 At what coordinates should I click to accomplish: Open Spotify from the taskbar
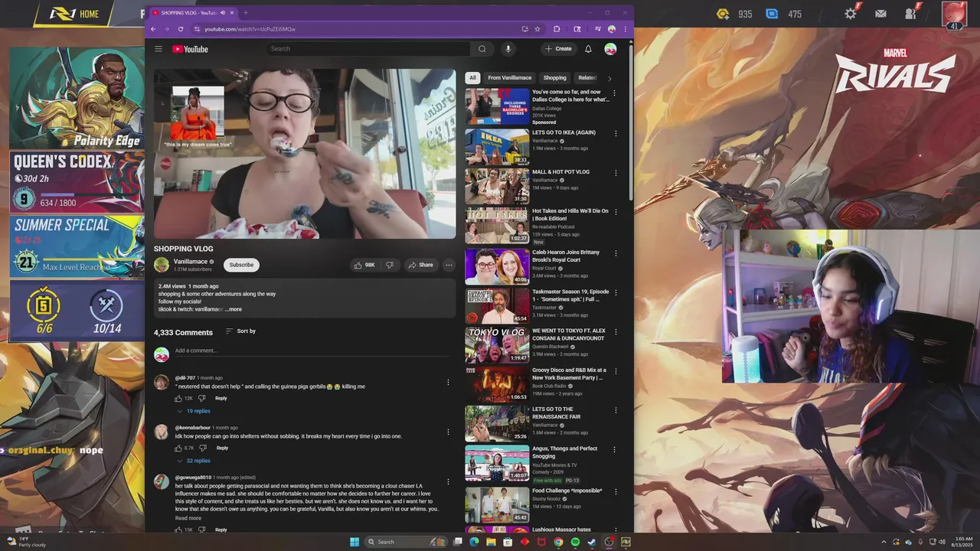click(x=575, y=542)
